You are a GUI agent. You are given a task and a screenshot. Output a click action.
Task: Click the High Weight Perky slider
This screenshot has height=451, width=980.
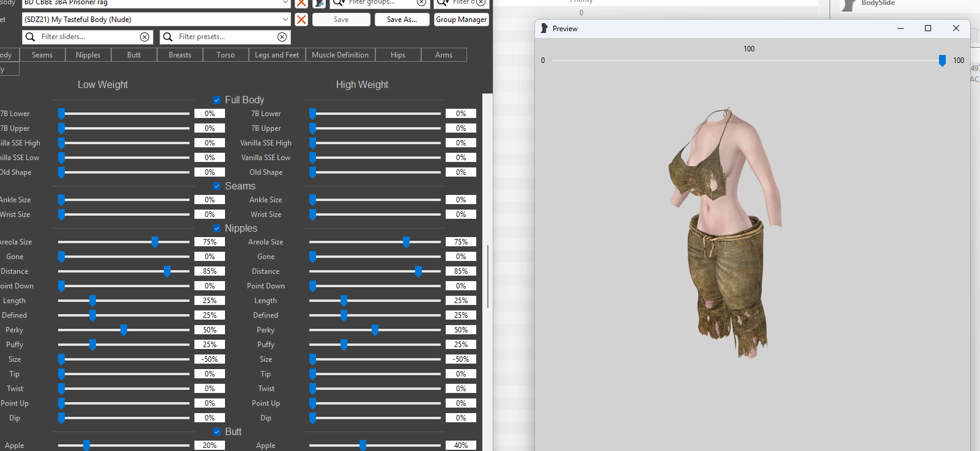[375, 330]
